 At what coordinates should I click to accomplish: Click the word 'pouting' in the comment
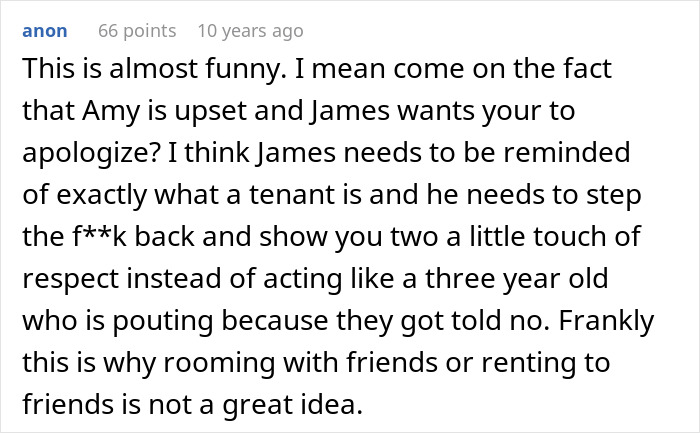(x=162, y=321)
